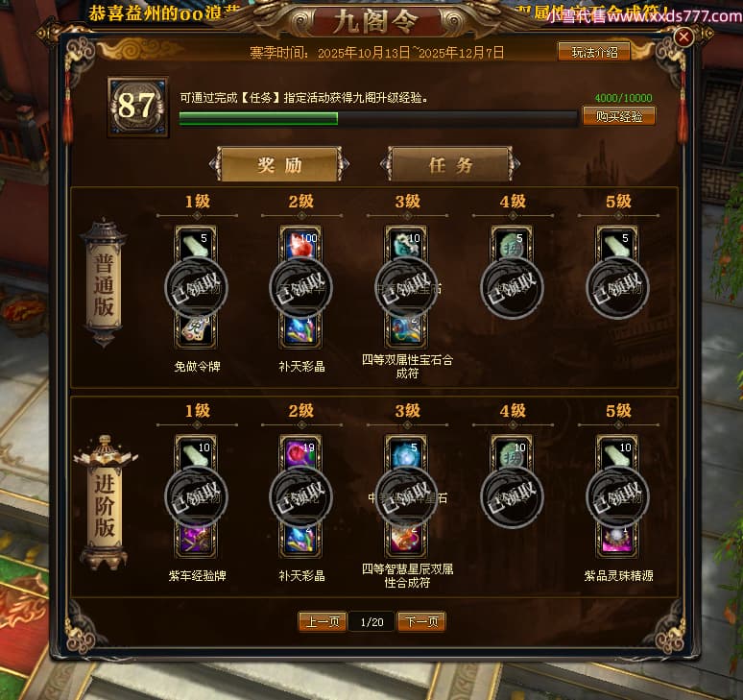This screenshot has width=743, height=700.
Task: Click the 四等智慧星辰双属性合成符 icon
Action: (406, 540)
